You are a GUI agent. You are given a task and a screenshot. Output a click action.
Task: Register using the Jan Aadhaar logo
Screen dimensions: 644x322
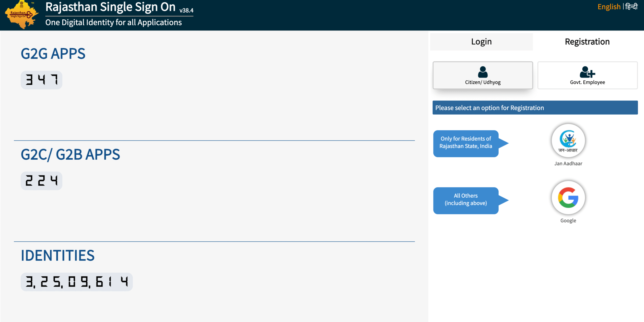click(568, 140)
